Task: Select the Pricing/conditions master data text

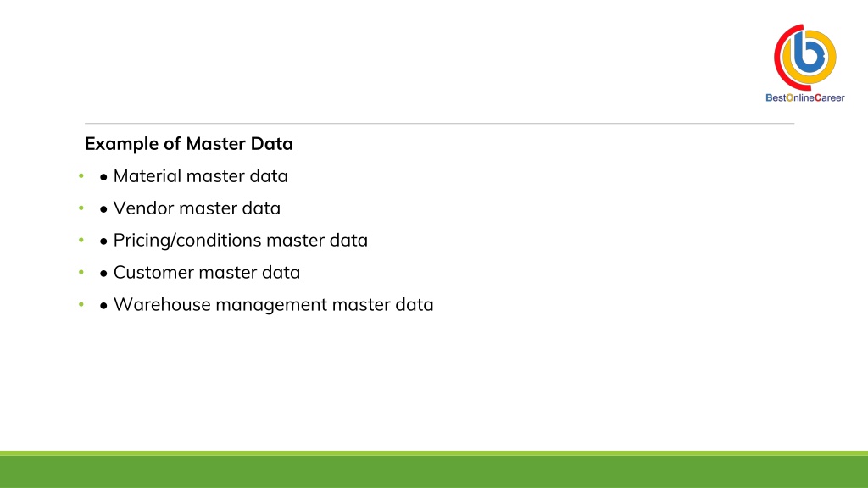Action: pos(240,240)
